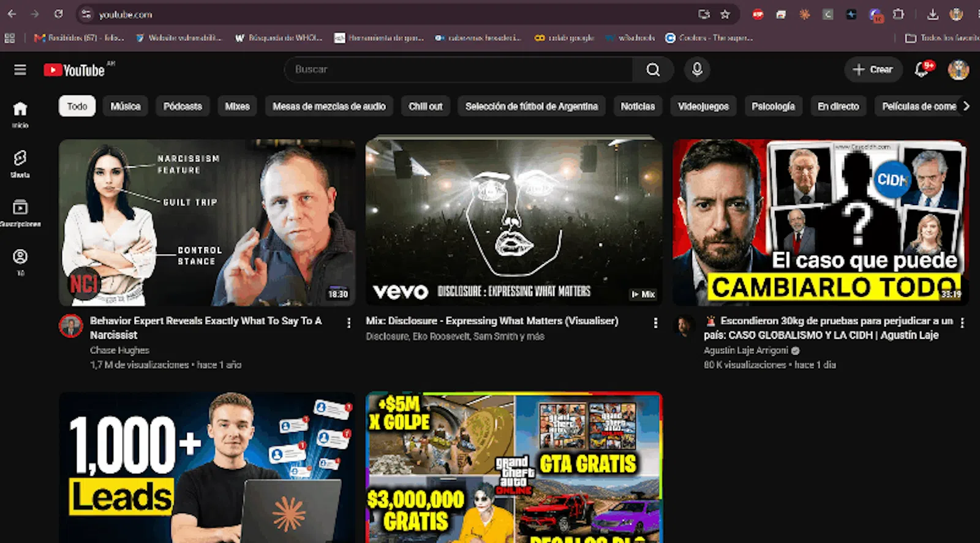Start voice search with the microphone
The width and height of the screenshot is (980, 543).
[697, 70]
